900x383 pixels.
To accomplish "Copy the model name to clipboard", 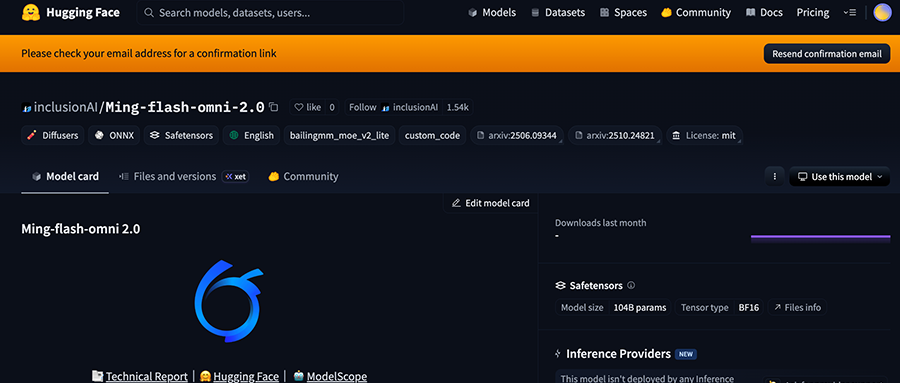I will click(x=274, y=107).
